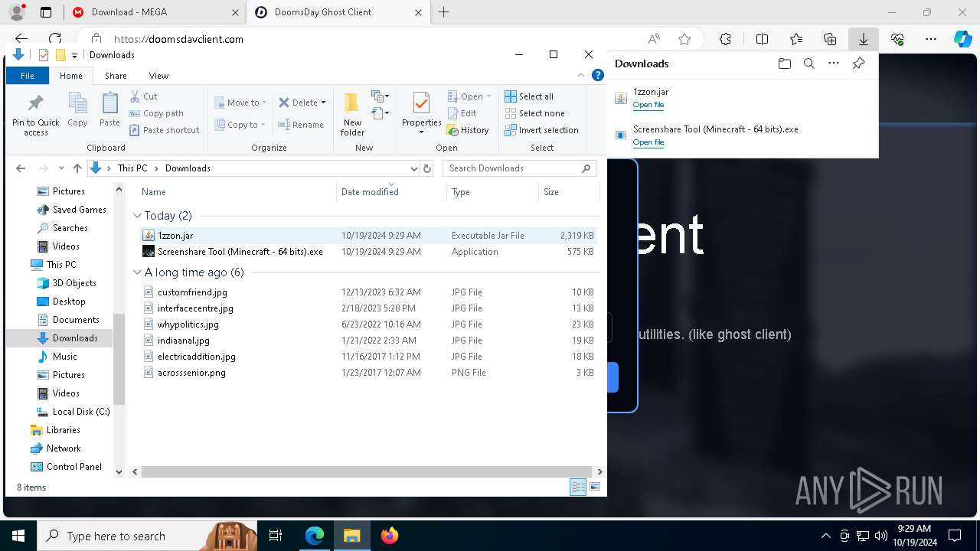This screenshot has width=980, height=551.
Task: Refresh the Downloads folder view
Action: [427, 168]
